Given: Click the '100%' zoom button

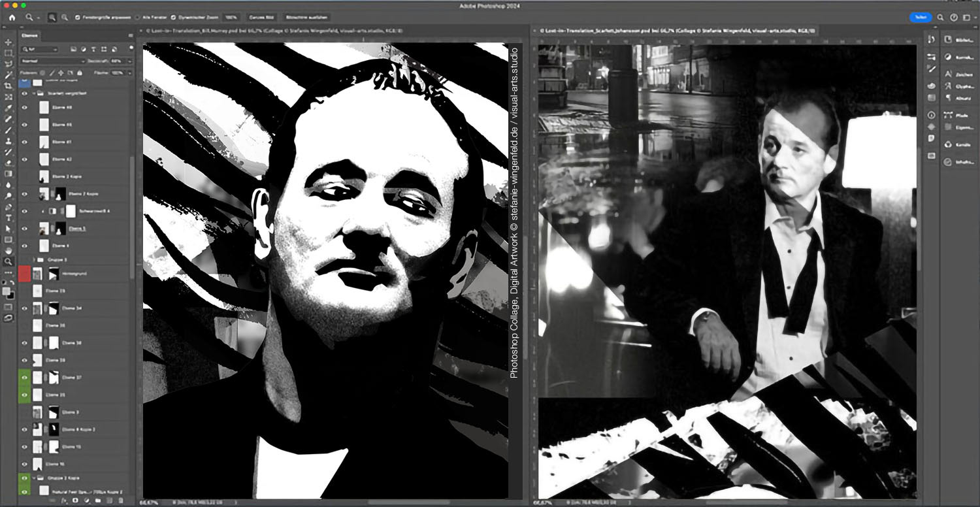Looking at the screenshot, I should [231, 17].
